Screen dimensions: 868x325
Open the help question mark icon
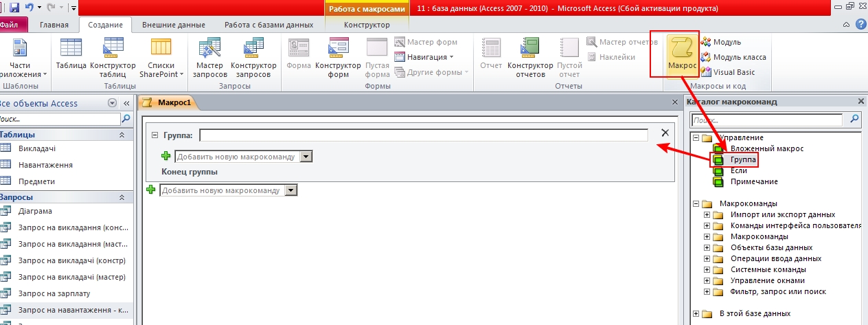860,24
